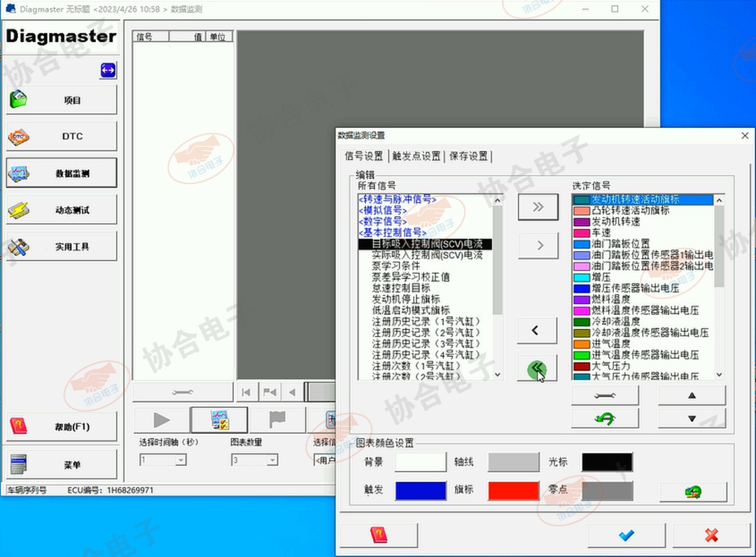Remove all signals with the double left arrow
756x557 pixels.
pyautogui.click(x=537, y=369)
